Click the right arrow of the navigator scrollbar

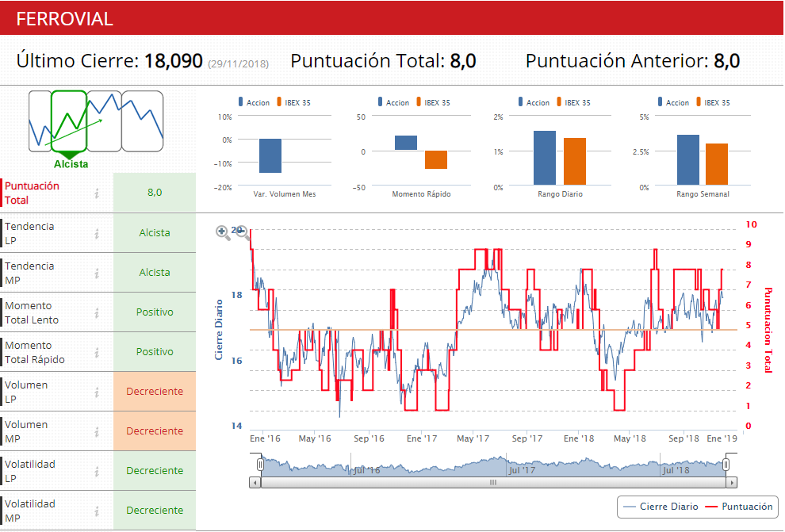click(731, 483)
